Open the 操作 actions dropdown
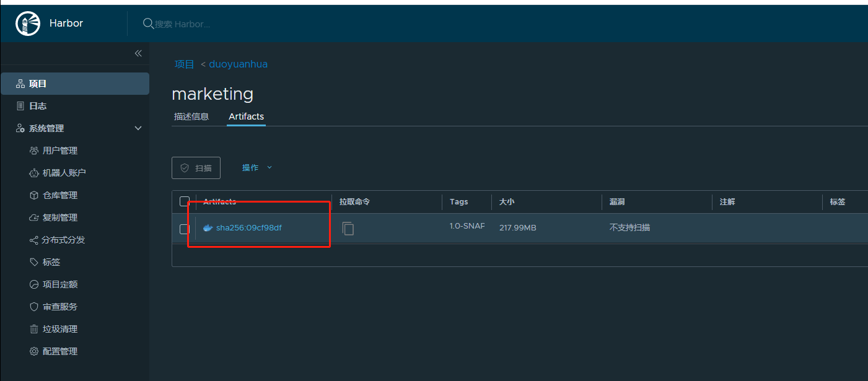Viewport: 868px width, 381px height. (257, 167)
